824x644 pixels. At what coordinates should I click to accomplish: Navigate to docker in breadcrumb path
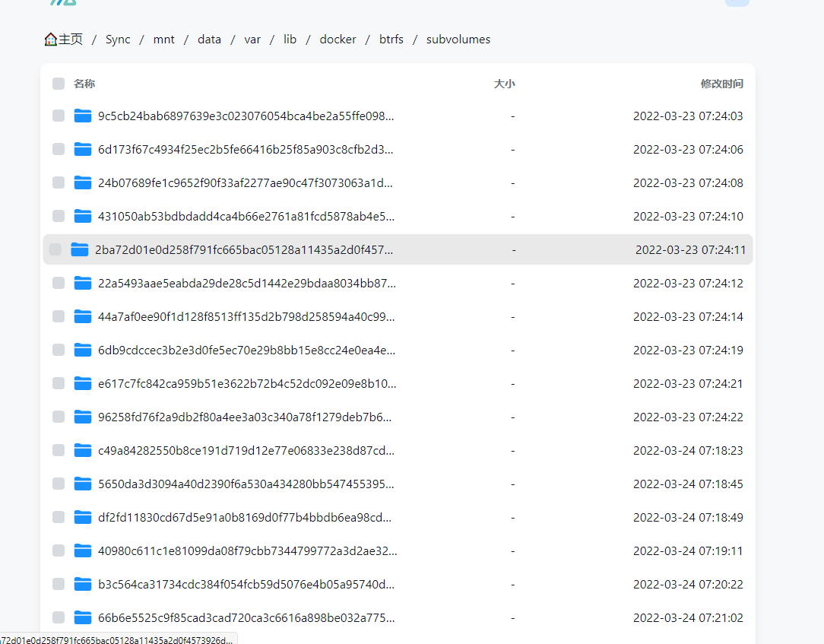pyautogui.click(x=338, y=40)
